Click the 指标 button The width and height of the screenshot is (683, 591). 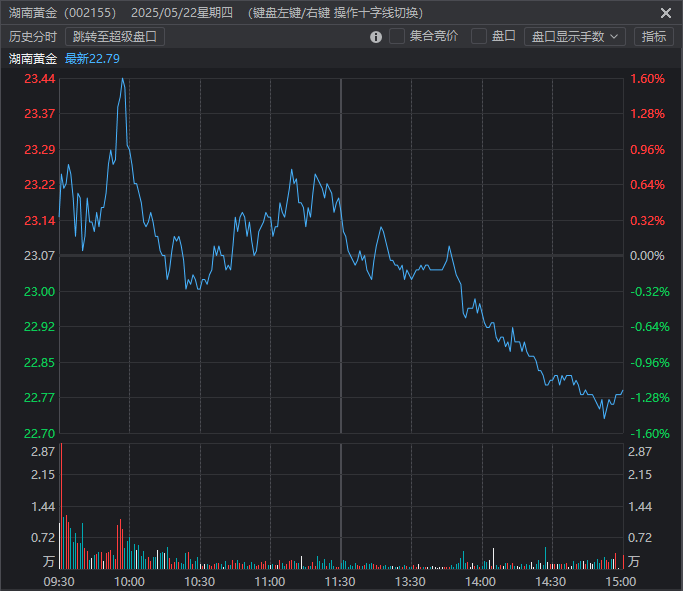point(653,36)
